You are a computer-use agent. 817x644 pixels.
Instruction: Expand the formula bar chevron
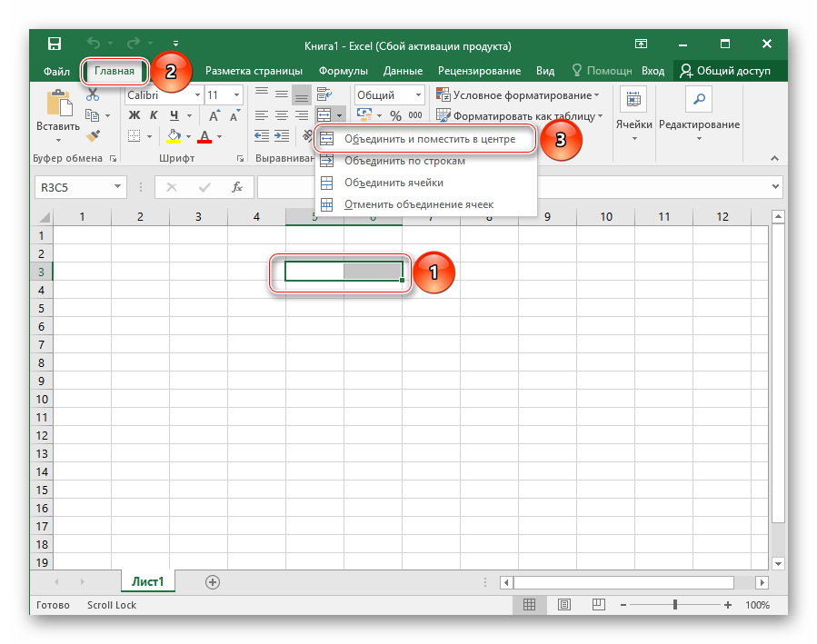click(776, 186)
